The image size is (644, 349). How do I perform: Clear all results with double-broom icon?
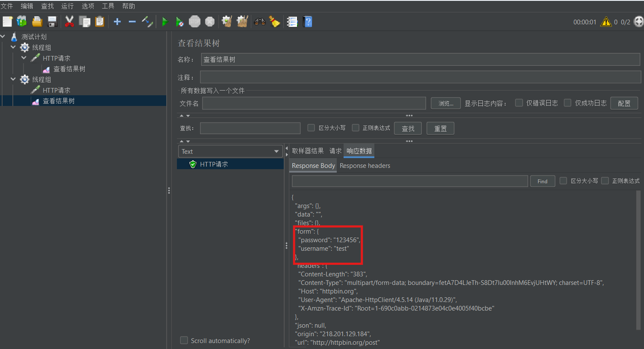coord(242,21)
